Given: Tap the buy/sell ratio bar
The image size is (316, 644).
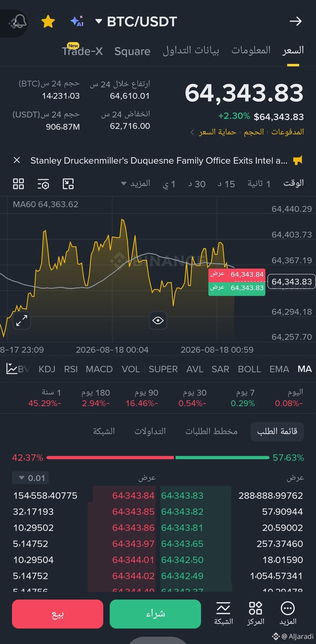Looking at the screenshot, I should (x=158, y=458).
